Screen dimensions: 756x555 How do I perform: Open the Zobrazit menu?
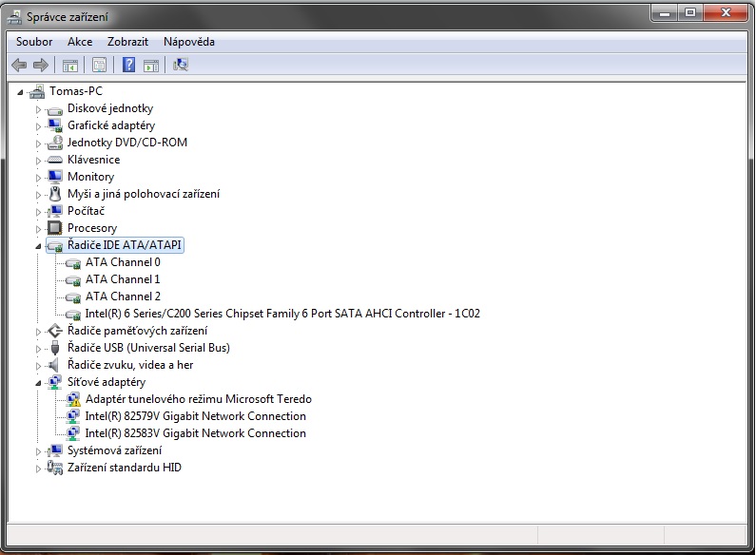click(127, 42)
